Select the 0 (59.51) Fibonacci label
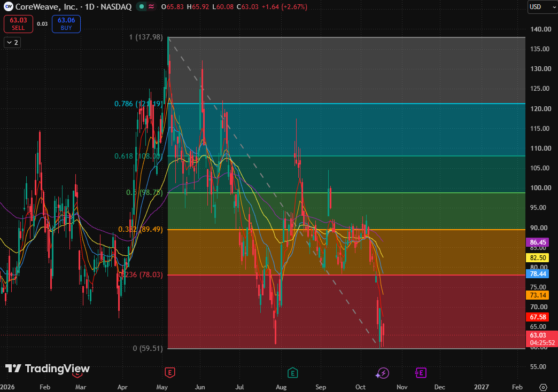The height and width of the screenshot is (392, 558). tap(148, 348)
